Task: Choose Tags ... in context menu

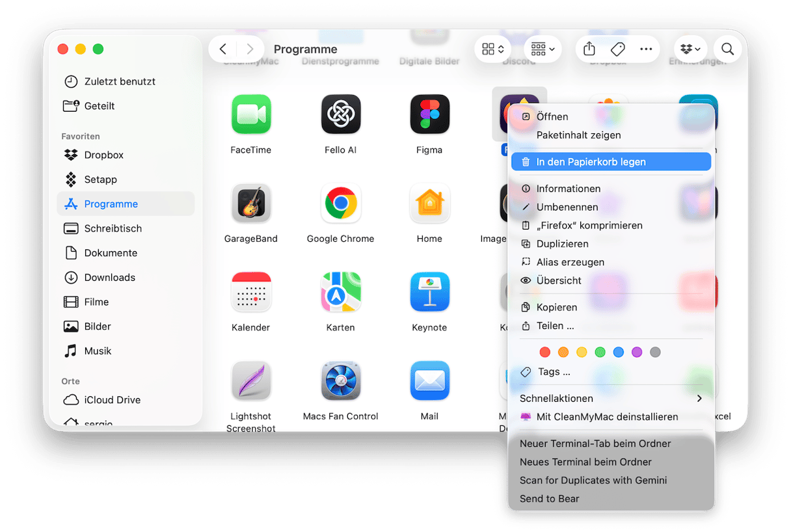Action: click(611, 372)
